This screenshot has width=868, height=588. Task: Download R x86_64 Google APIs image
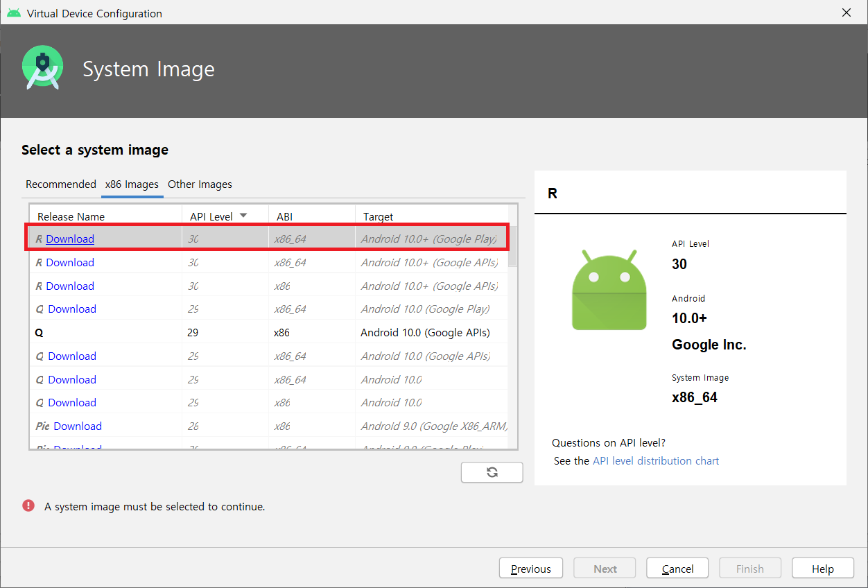[x=70, y=263]
